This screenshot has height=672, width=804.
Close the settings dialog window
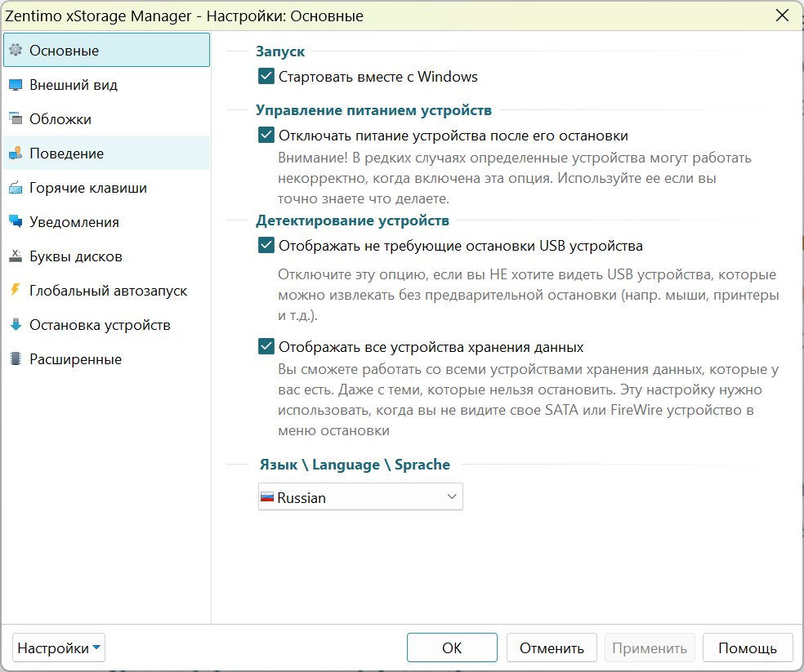[782, 16]
